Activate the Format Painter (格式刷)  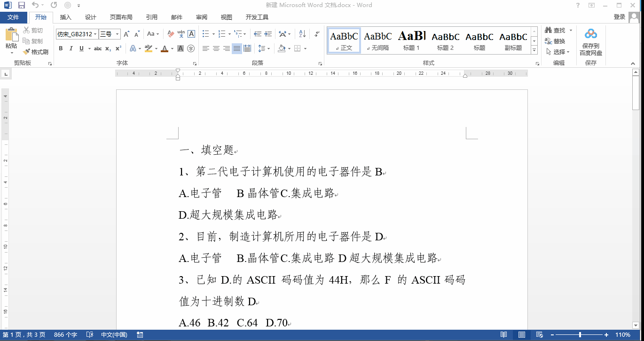(x=36, y=52)
